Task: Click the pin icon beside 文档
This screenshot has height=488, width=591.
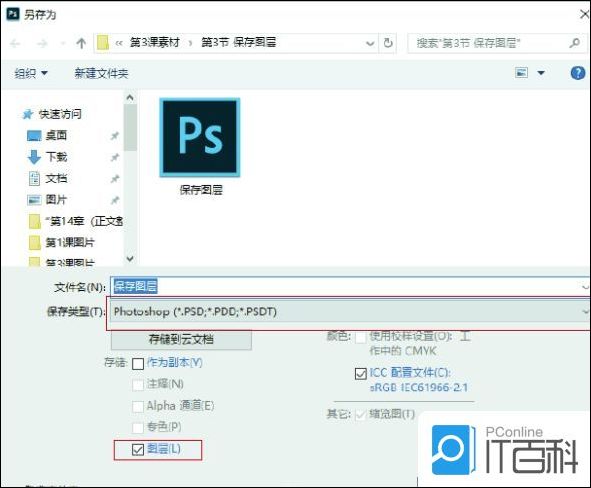Action: point(115,179)
